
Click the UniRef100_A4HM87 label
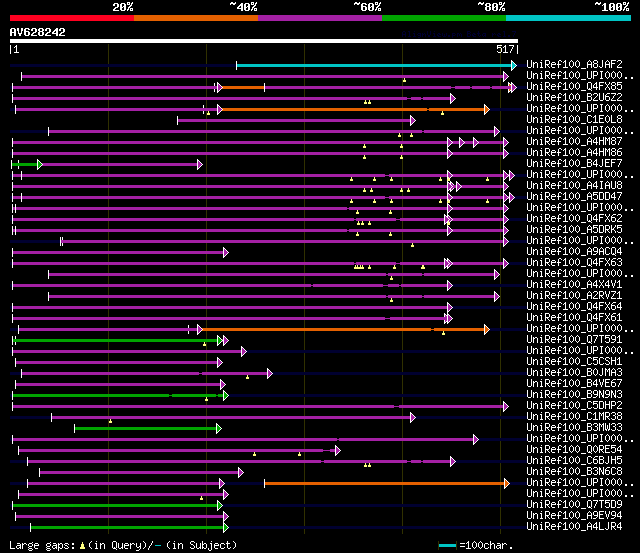[x=574, y=142]
